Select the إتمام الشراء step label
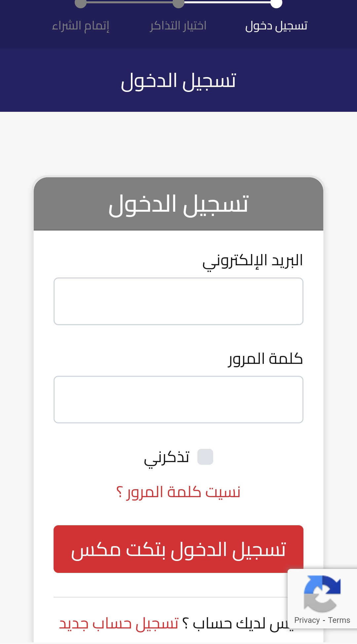The image size is (357, 644). pos(81,25)
